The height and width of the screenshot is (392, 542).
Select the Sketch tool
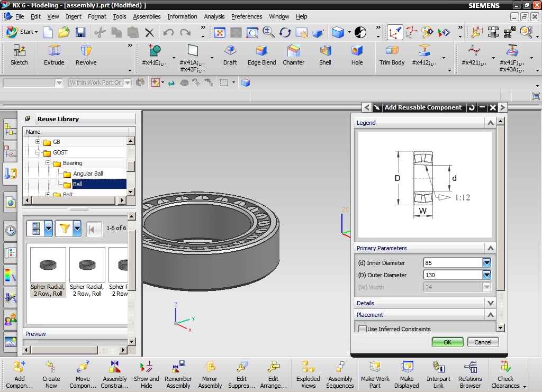[x=19, y=55]
